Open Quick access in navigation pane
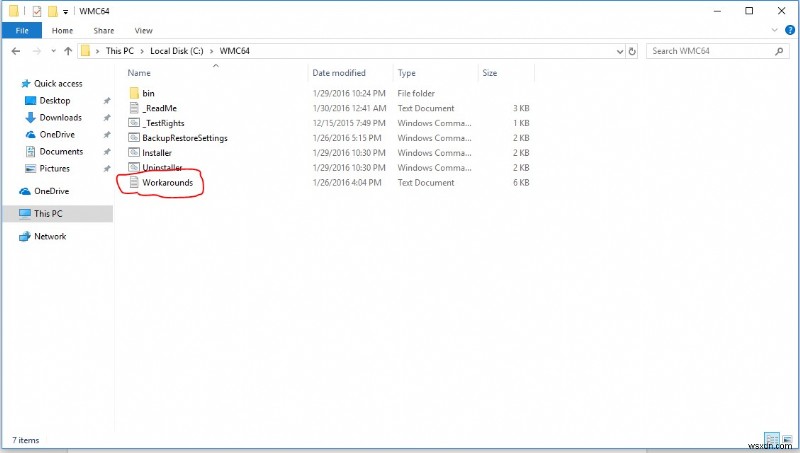The height and width of the screenshot is (453, 800). pyautogui.click(x=58, y=84)
